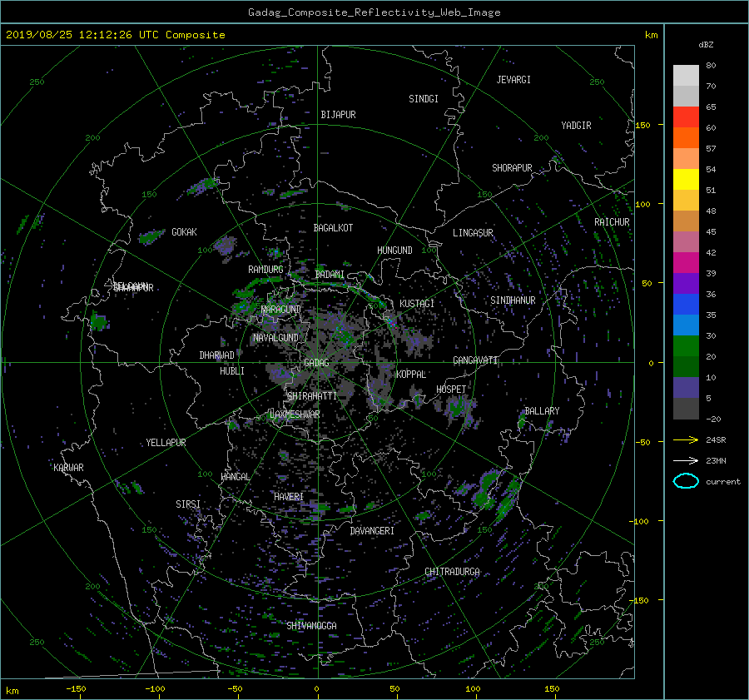Click the SHORAPUR label
This screenshot has width=749, height=700.
click(x=512, y=168)
